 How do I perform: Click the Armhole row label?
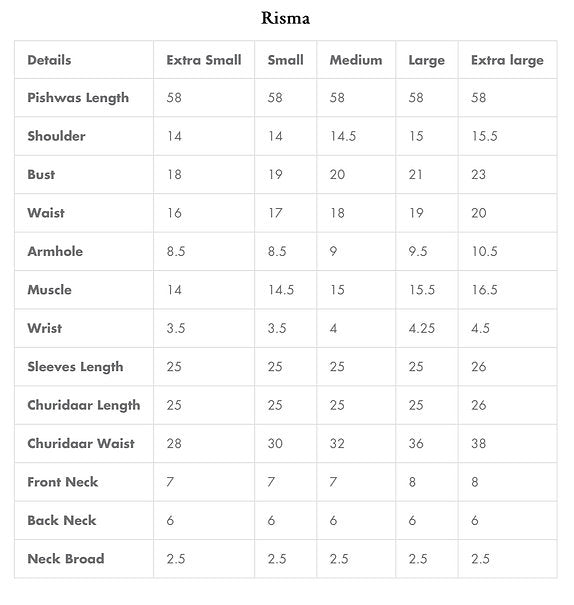pyautogui.click(x=55, y=252)
